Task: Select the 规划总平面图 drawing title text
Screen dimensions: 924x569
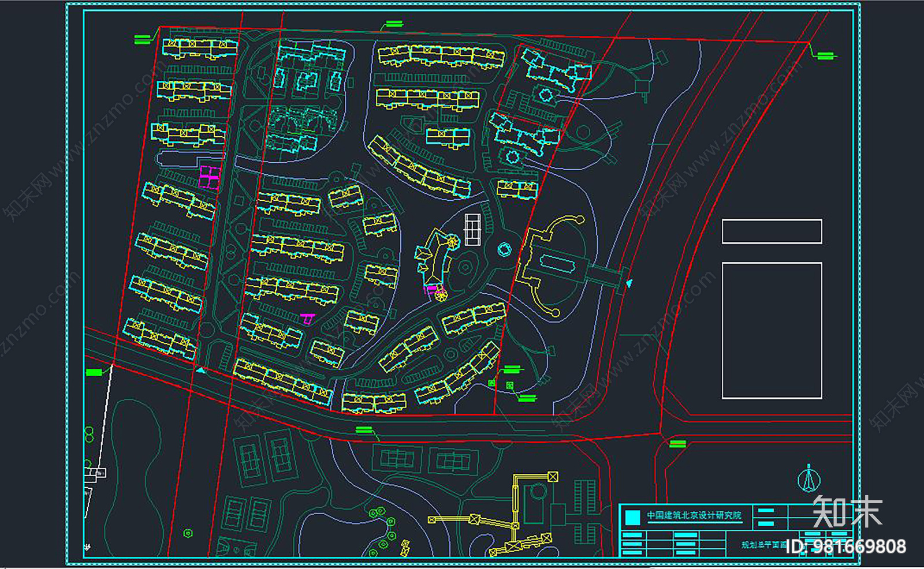Action: pyautogui.click(x=764, y=545)
